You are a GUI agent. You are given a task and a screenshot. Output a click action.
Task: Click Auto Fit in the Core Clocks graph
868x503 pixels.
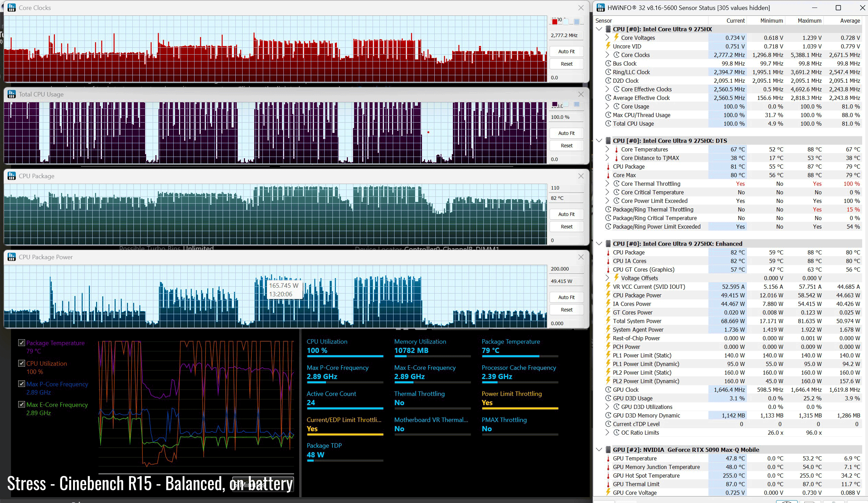(x=566, y=52)
